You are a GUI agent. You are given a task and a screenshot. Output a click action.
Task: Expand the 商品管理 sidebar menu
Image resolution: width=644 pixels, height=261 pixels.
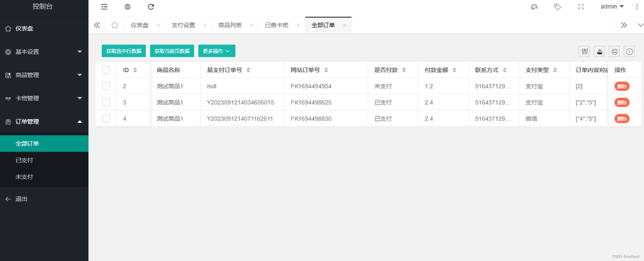(44, 75)
